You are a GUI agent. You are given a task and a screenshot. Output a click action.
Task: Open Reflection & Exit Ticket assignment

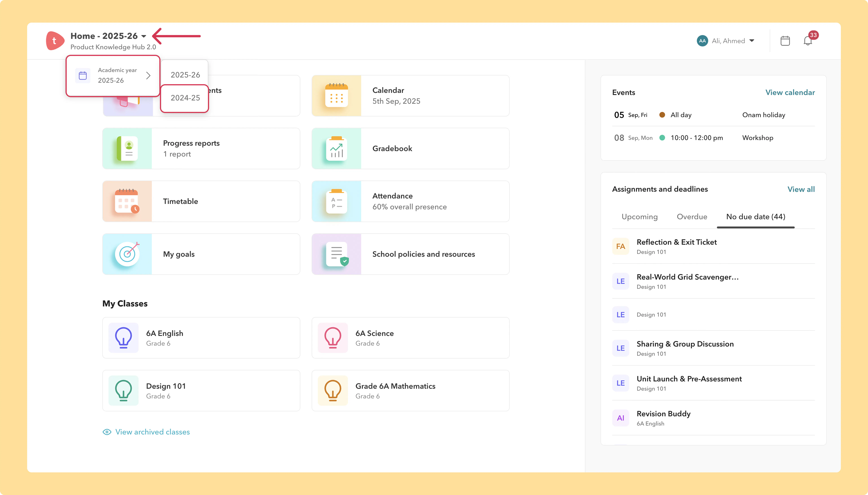(713, 247)
